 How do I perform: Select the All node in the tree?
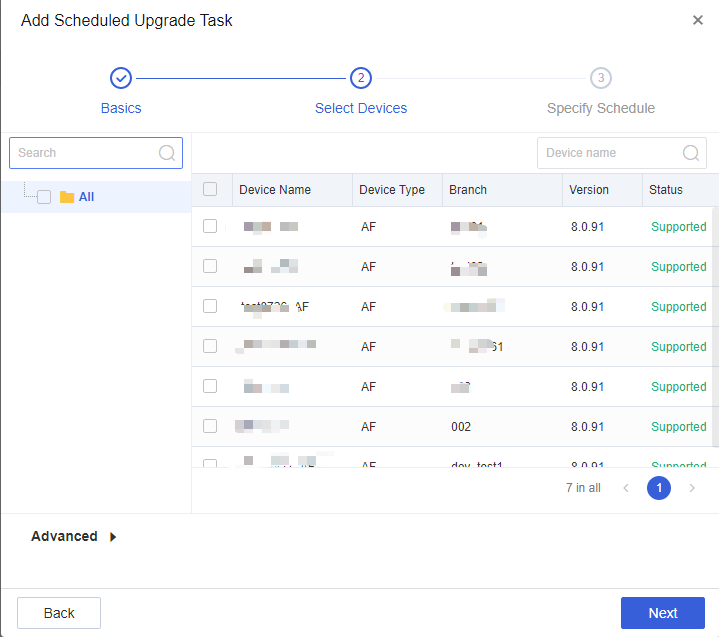pyautogui.click(x=86, y=197)
